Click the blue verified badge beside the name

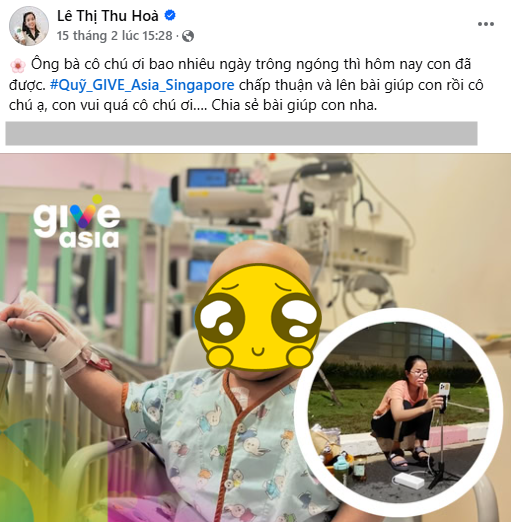tap(170, 15)
